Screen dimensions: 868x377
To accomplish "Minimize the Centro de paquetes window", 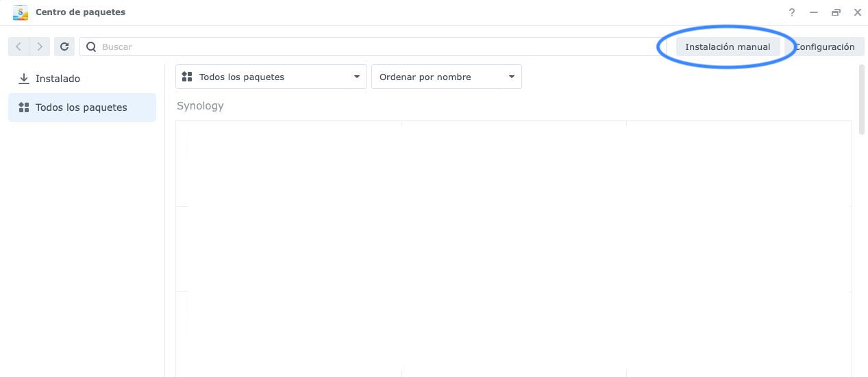I will [814, 12].
